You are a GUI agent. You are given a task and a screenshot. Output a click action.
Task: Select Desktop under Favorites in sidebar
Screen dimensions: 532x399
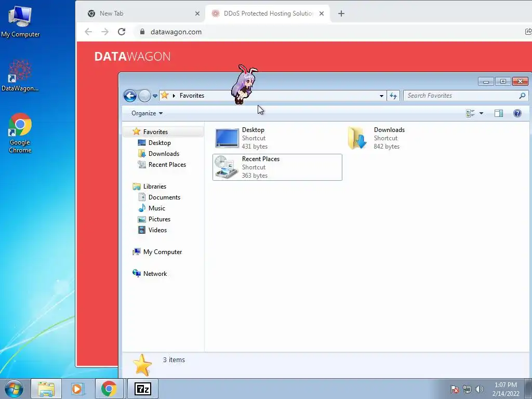(159, 143)
